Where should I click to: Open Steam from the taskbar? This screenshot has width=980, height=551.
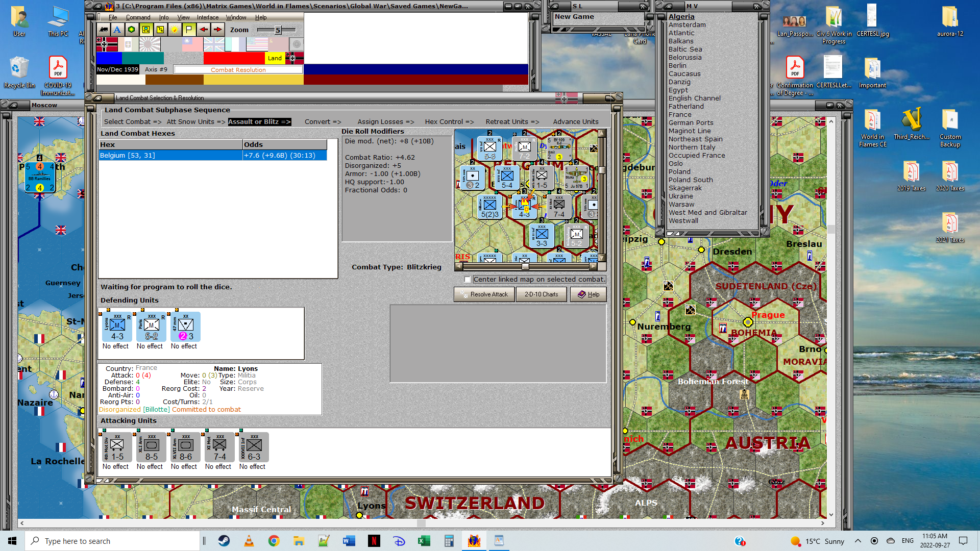(x=224, y=541)
